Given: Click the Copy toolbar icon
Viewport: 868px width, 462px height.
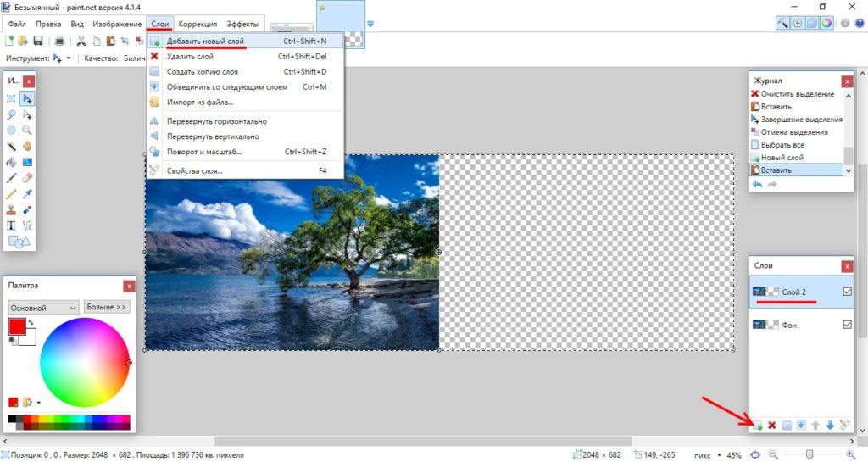Looking at the screenshot, I should click(x=96, y=41).
